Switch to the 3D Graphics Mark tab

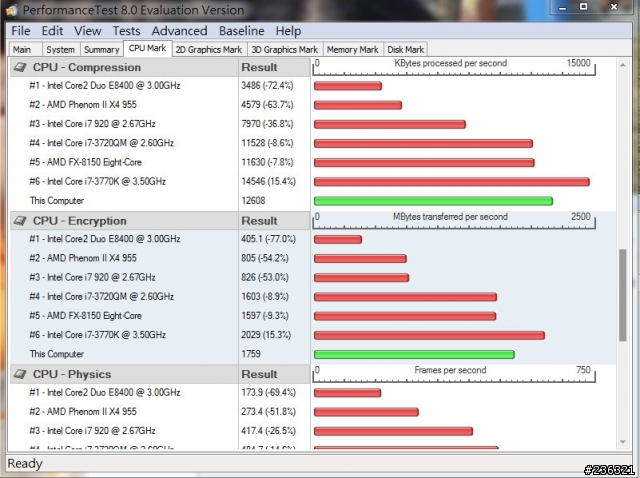coord(284,49)
